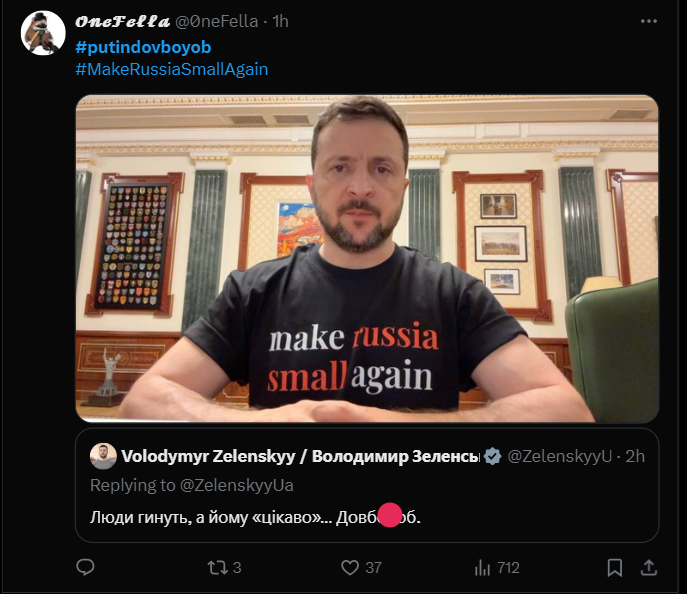Open the post via the 1h timestamp
This screenshot has width=687, height=594.
tap(281, 22)
